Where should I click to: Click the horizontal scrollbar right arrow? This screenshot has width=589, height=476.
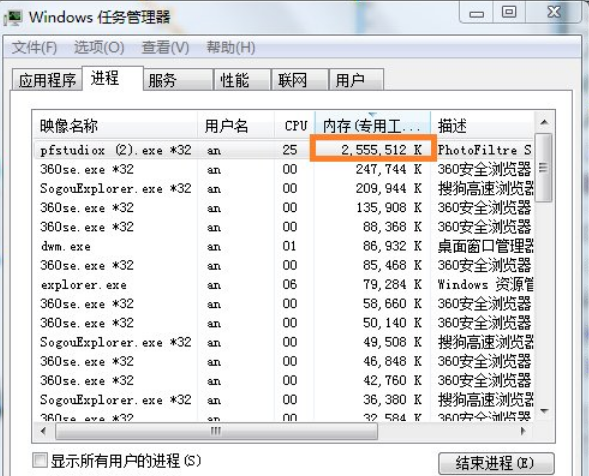(x=523, y=431)
